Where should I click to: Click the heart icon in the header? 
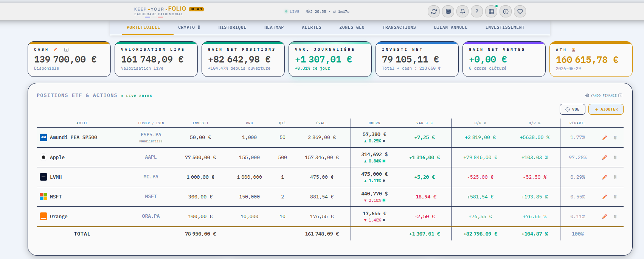pyautogui.click(x=520, y=11)
